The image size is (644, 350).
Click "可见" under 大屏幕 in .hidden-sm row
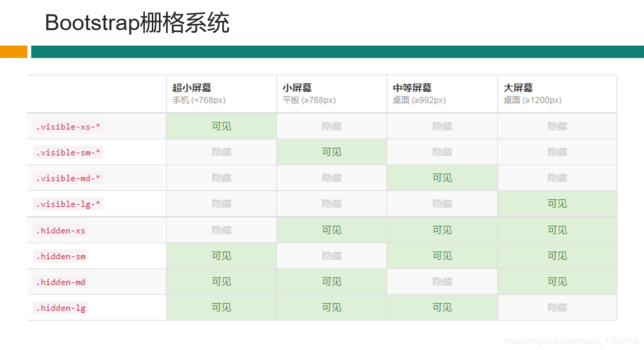pyautogui.click(x=557, y=256)
